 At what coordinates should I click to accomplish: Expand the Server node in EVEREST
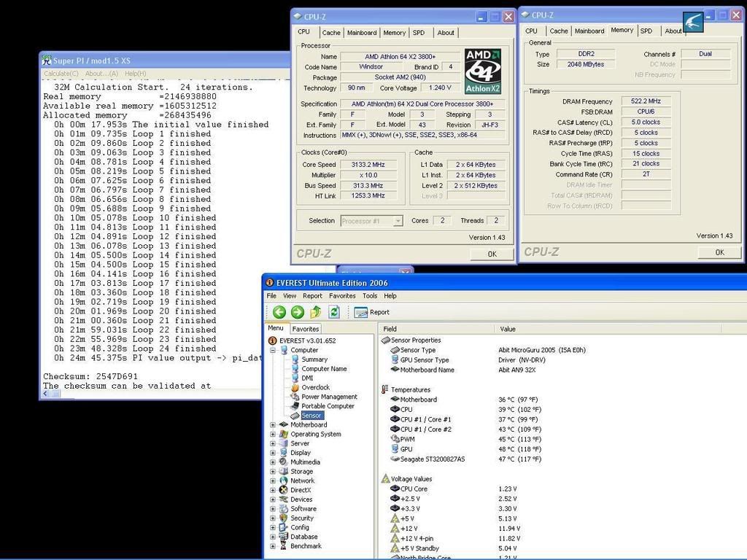[x=273, y=443]
